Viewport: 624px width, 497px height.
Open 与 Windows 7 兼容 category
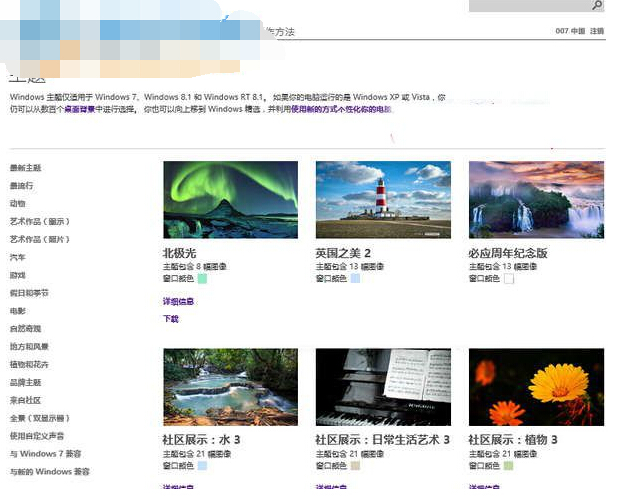coord(45,454)
